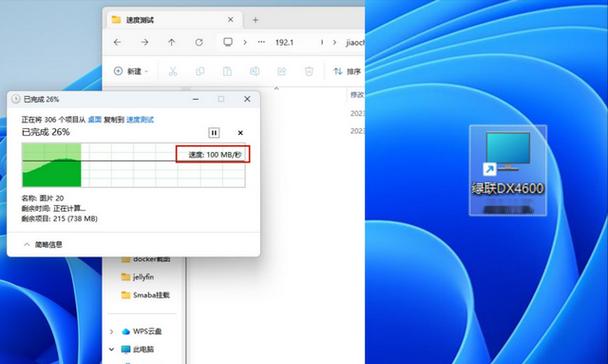Open the 新建 new item dropdown
Viewport: 608px width, 364px height.
point(131,71)
